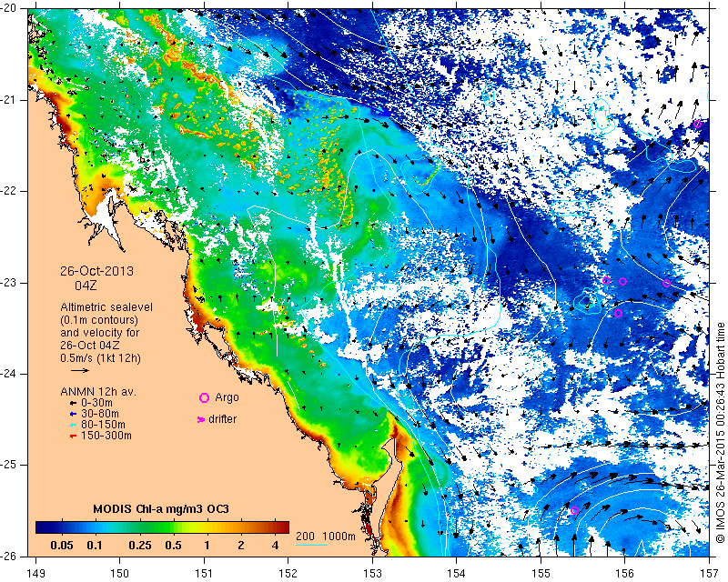Click the cyan 80-150m arrow symbol
Viewport: 728px width, 582px height.
(73, 425)
